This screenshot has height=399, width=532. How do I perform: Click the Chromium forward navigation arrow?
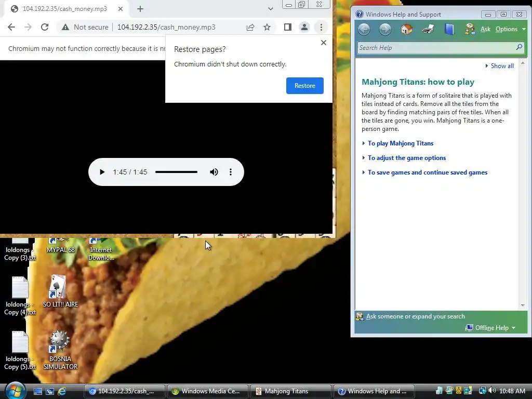28,27
